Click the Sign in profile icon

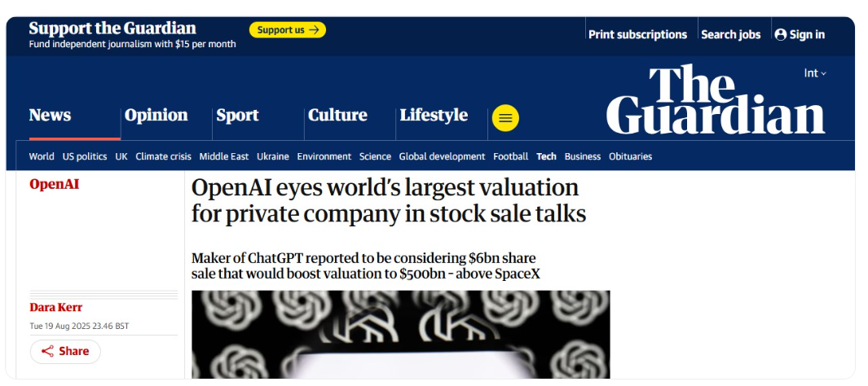[x=781, y=34]
